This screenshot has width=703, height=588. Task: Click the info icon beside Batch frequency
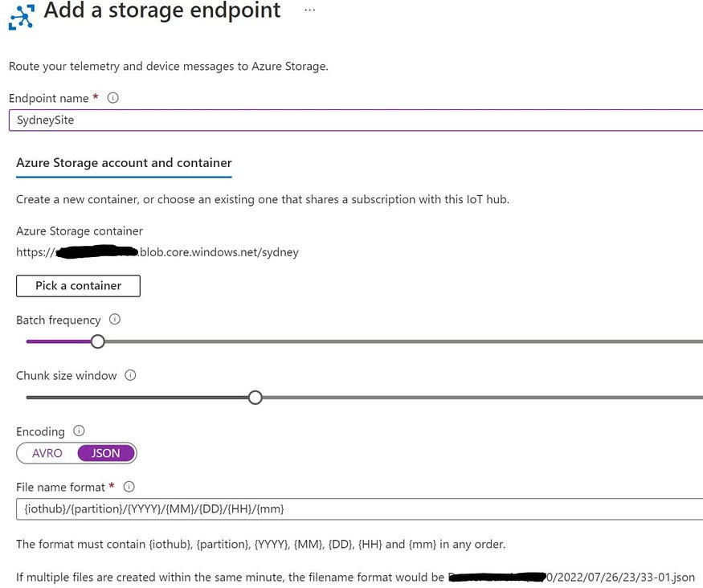click(x=115, y=320)
